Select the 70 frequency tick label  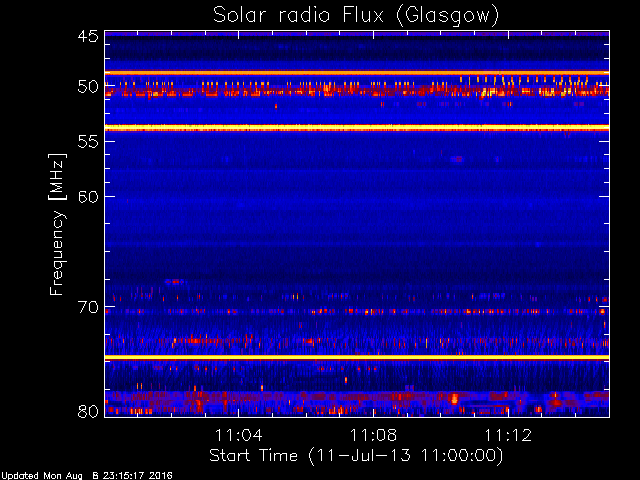point(88,307)
